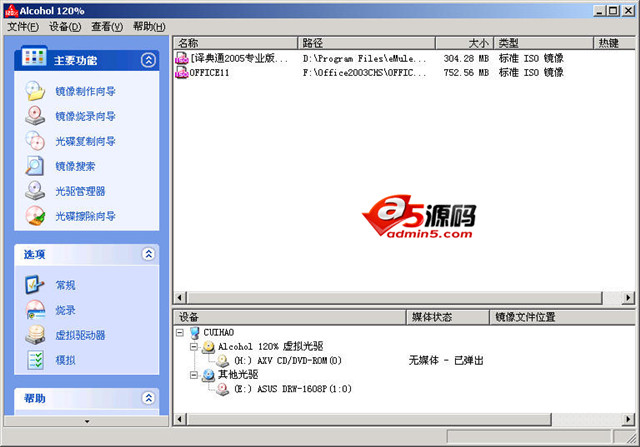The image size is (640, 447).
Task: Collapse the 主要功能 panel
Action: click(x=148, y=60)
